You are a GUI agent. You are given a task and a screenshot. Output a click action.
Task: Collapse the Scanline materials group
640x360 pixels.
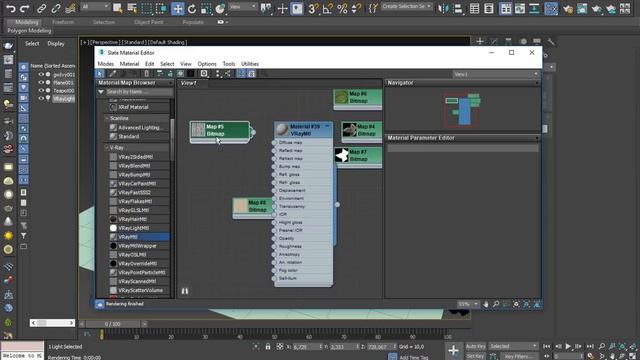(107, 118)
